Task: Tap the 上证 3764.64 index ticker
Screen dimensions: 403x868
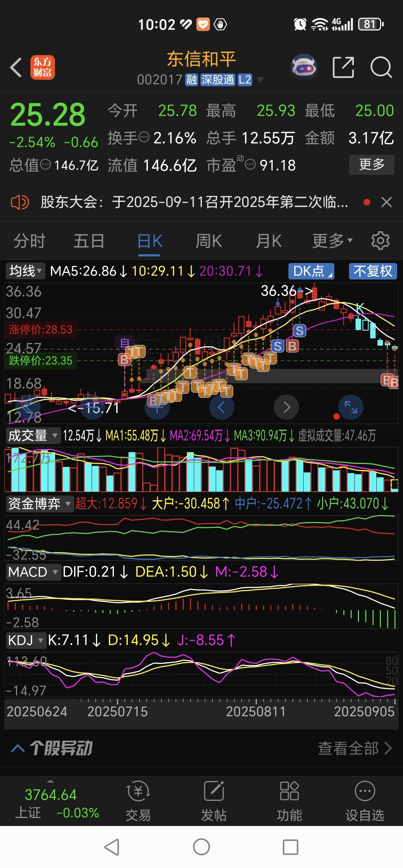Action: (x=57, y=803)
